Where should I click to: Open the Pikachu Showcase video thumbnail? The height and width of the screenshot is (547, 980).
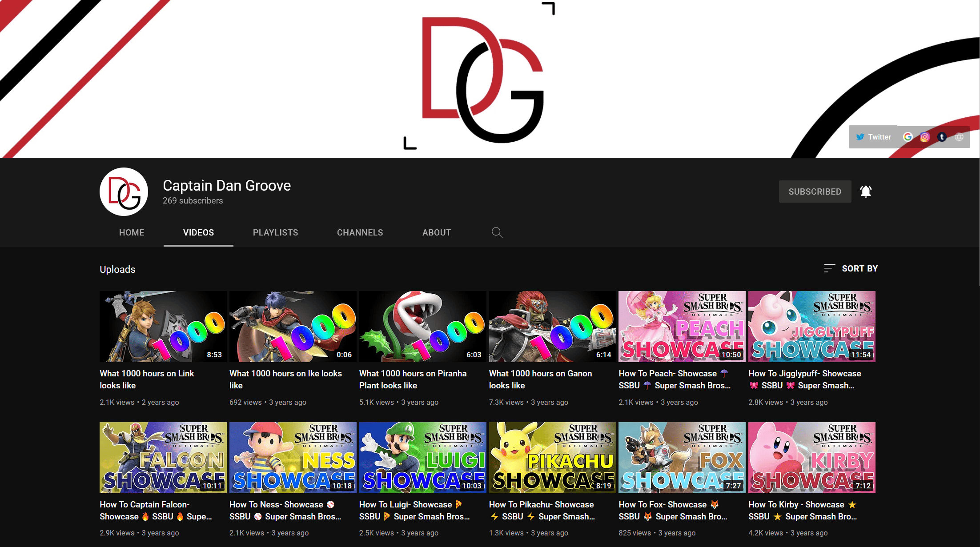point(552,457)
